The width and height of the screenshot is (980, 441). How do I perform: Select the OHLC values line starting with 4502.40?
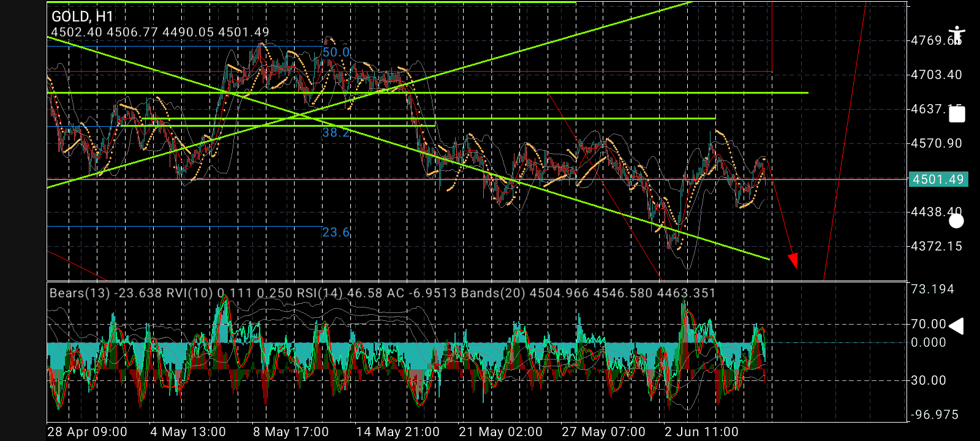[x=160, y=32]
